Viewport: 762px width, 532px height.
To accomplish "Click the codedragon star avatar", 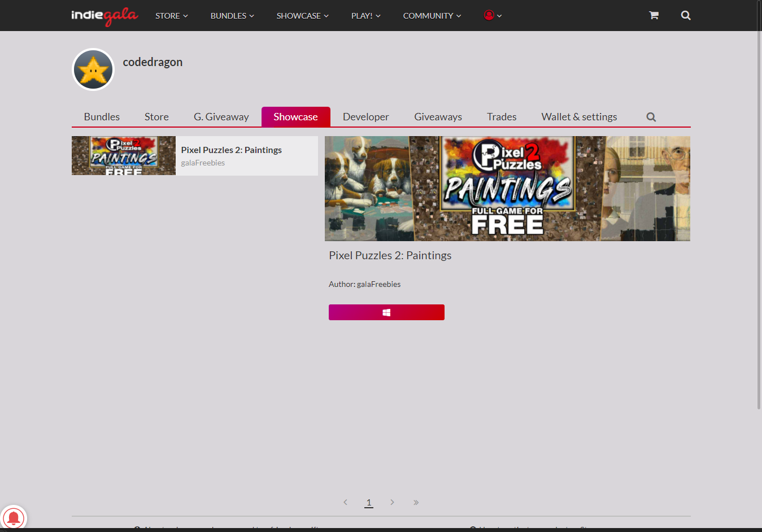I will click(x=93, y=69).
